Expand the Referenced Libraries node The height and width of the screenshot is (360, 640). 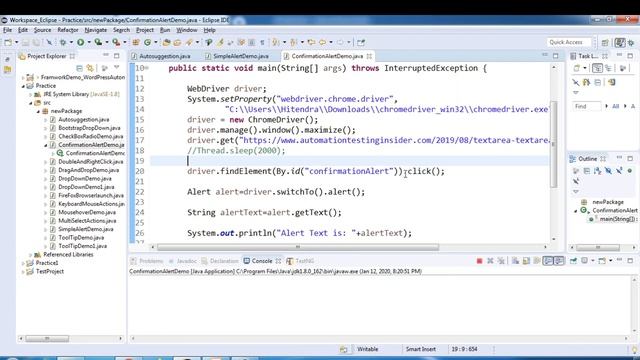(31, 255)
